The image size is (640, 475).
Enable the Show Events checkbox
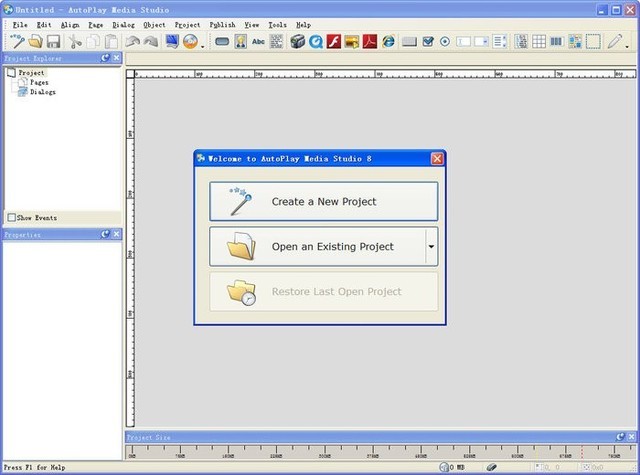(12, 217)
